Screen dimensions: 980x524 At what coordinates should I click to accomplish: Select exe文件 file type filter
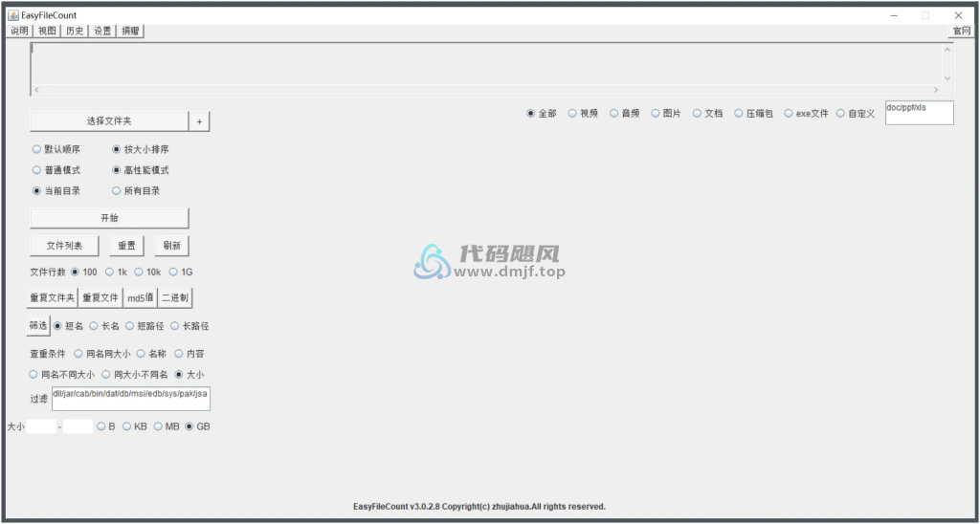806,114
